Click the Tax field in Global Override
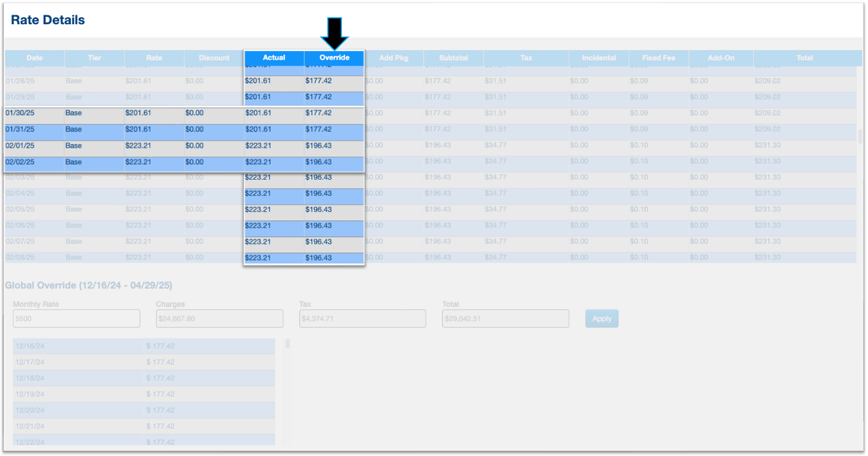This screenshot has height=456, width=868. click(362, 319)
